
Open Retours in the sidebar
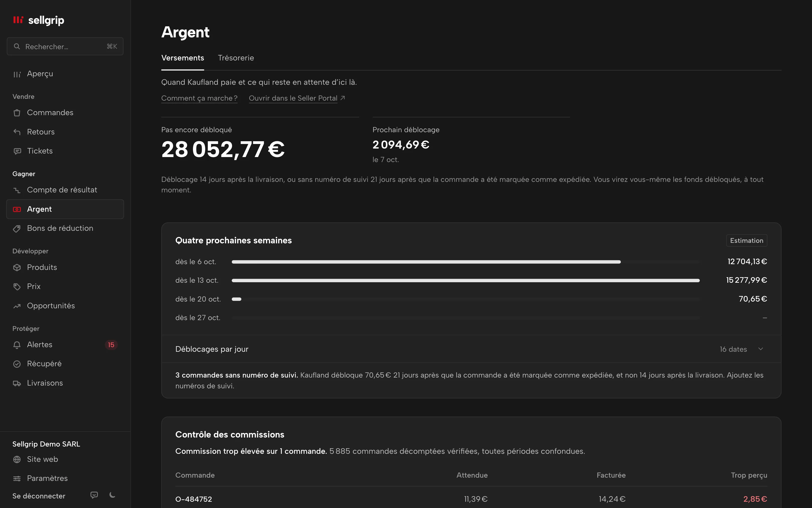(65, 132)
